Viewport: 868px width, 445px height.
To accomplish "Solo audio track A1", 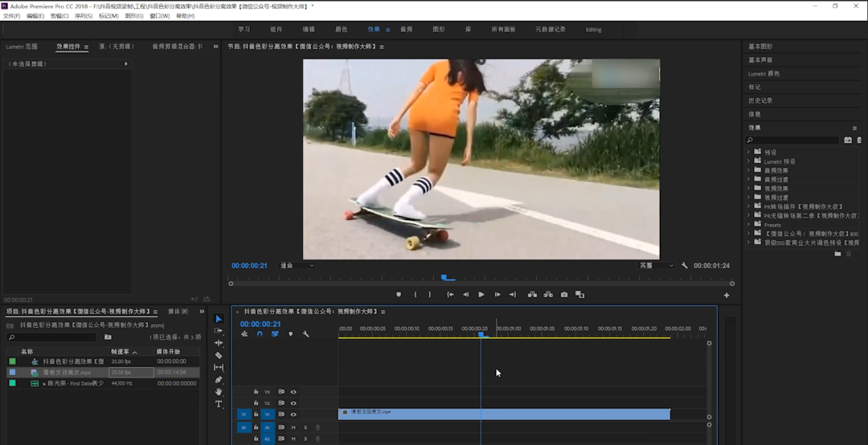I will pyautogui.click(x=305, y=427).
